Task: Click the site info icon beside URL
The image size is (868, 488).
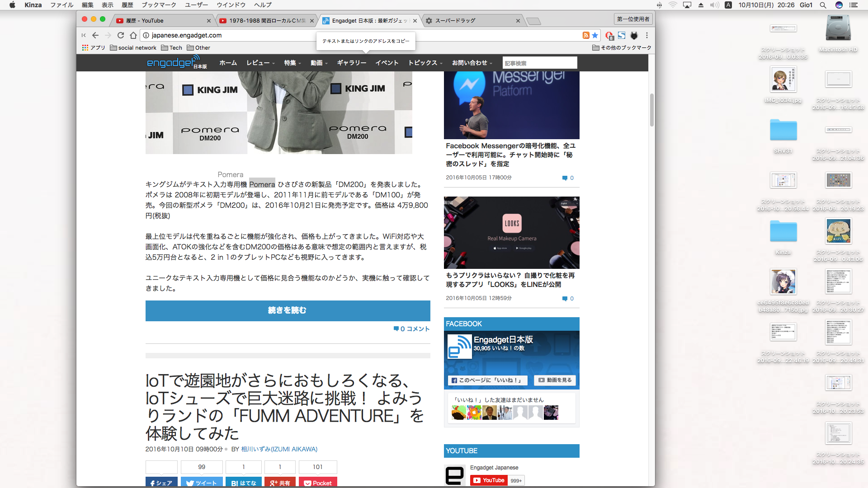Action: pos(146,35)
